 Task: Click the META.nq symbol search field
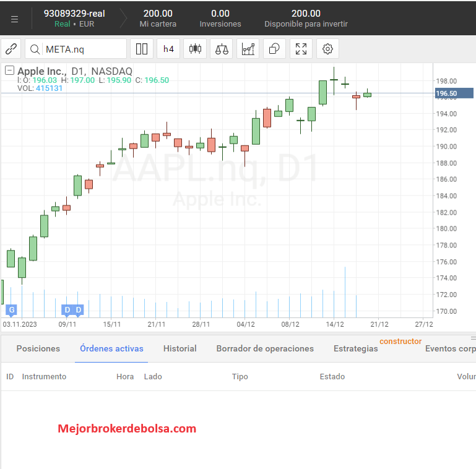pos(76,48)
